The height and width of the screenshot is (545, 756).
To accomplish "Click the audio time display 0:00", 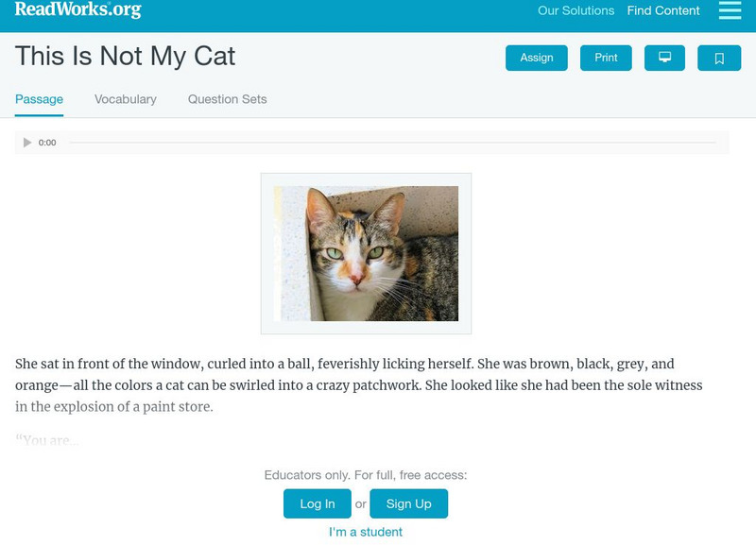I will point(47,143).
